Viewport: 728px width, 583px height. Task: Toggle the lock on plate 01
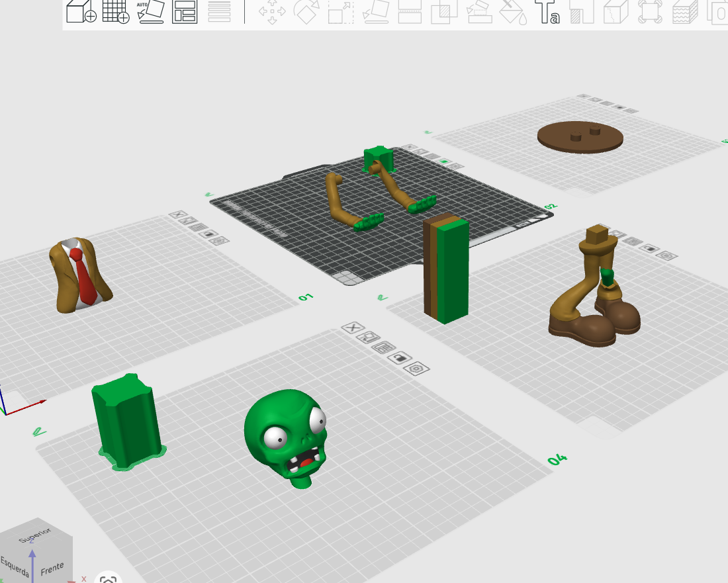(x=208, y=234)
